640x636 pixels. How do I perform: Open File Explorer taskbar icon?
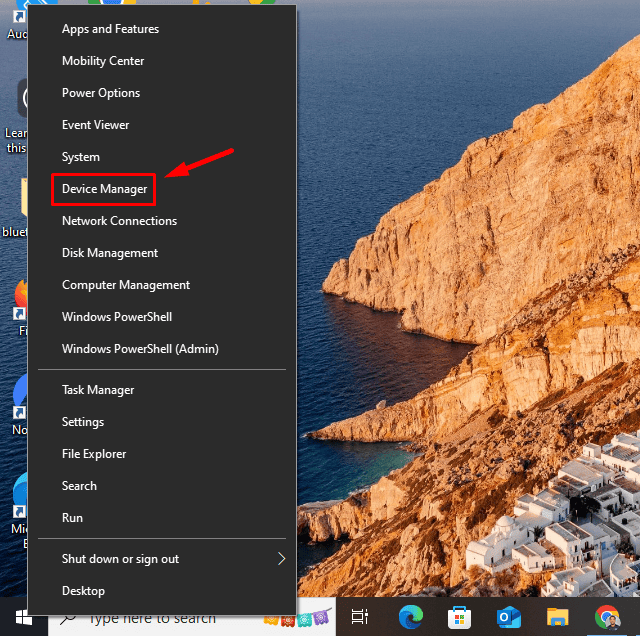point(558,617)
